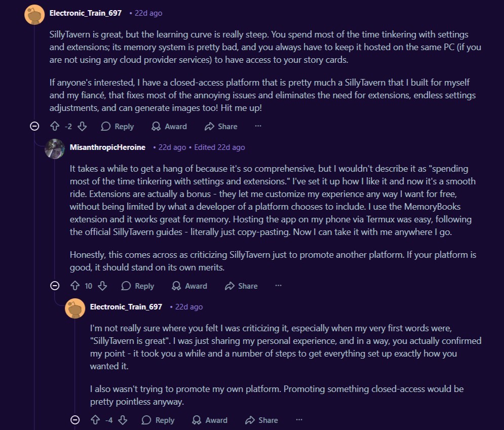Image resolution: width=504 pixels, height=430 pixels.
Task: Reply to the comment scored -4
Action: tap(158, 420)
